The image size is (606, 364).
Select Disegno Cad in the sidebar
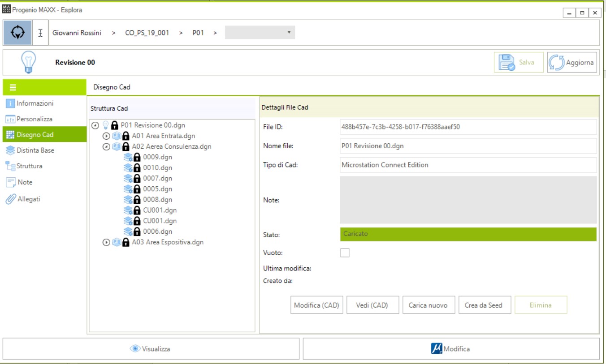click(x=44, y=135)
